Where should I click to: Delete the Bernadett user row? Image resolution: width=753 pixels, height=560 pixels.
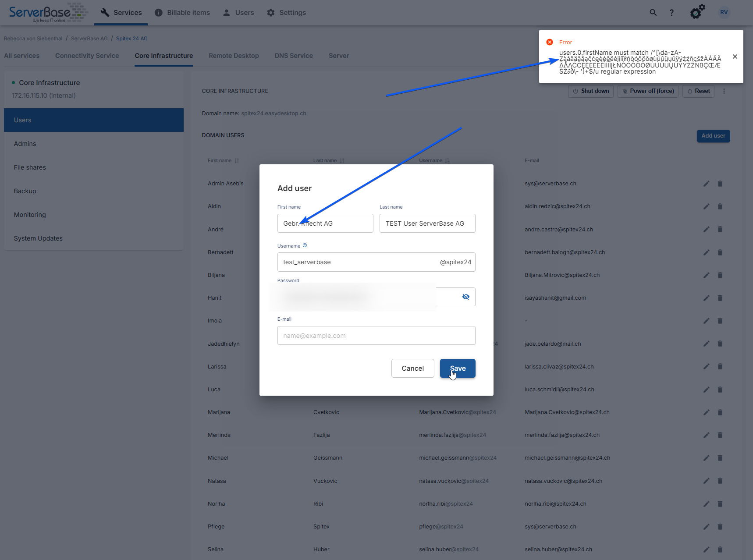point(720,252)
